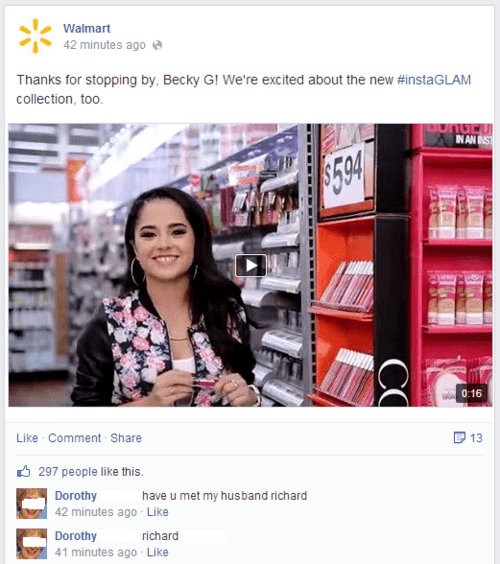This screenshot has height=564, width=500.
Task: Open the #instaGLAM hashtag link
Action: (x=434, y=79)
